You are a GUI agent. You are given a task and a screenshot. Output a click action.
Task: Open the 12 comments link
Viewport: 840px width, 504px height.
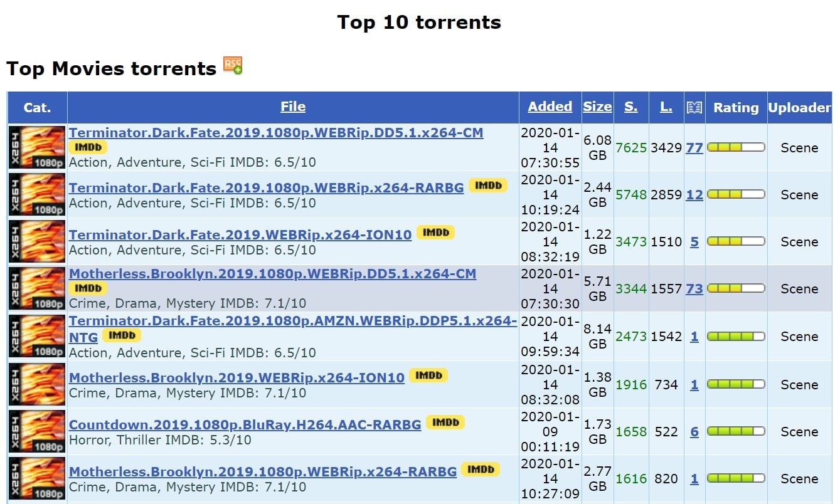point(694,195)
